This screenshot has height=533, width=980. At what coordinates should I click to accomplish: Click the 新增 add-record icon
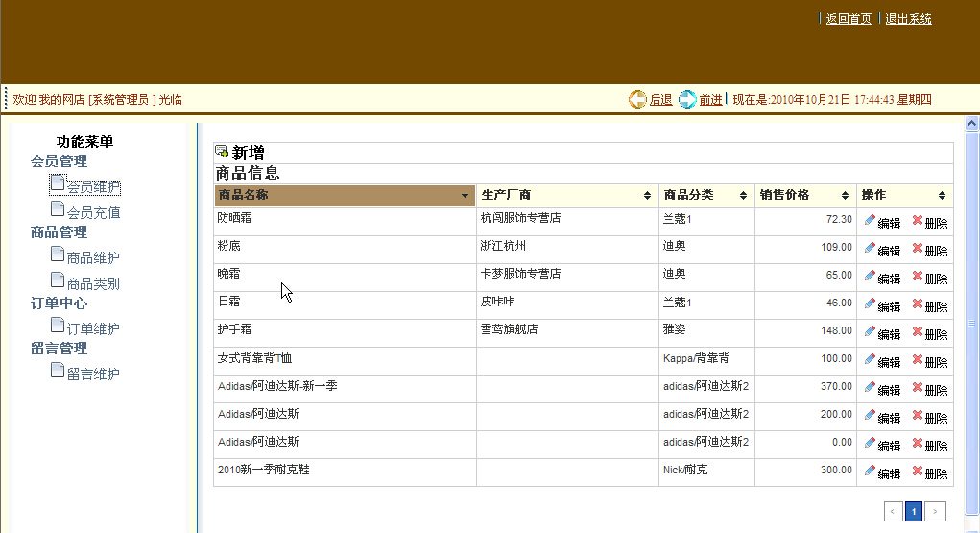(222, 151)
